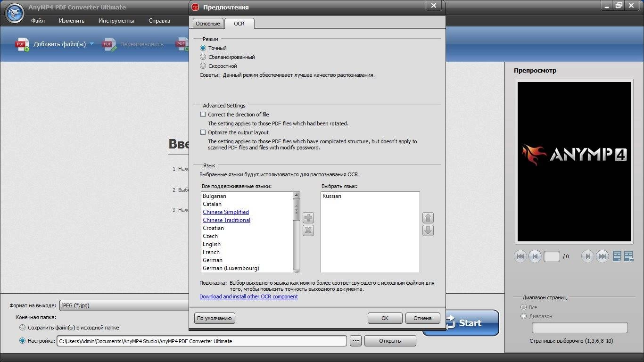The image size is (644, 362).
Task: Click the OK button
Action: click(385, 318)
